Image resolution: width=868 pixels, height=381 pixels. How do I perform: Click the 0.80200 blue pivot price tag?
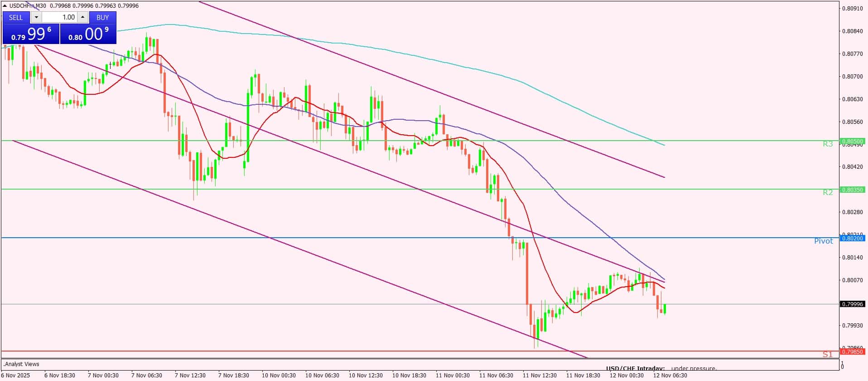click(x=852, y=238)
